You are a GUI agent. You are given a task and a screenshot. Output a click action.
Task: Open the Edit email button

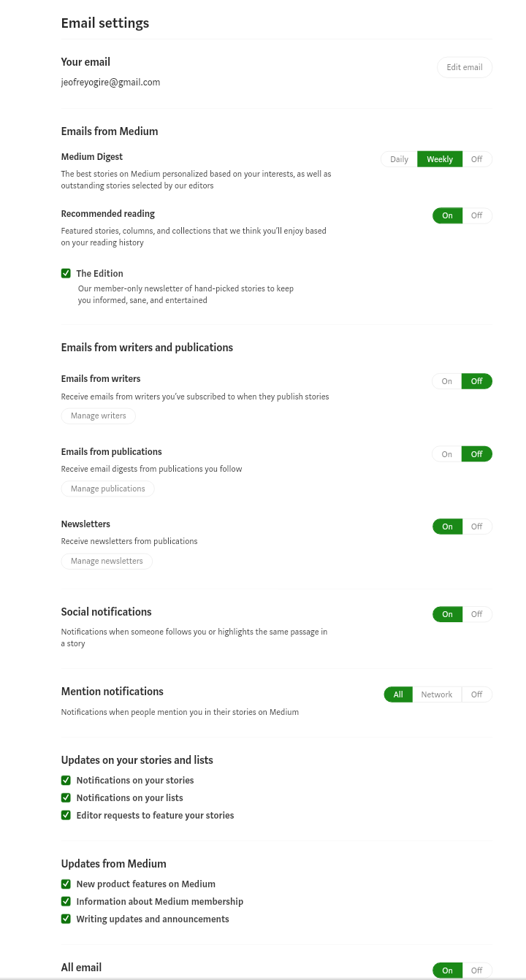point(465,67)
